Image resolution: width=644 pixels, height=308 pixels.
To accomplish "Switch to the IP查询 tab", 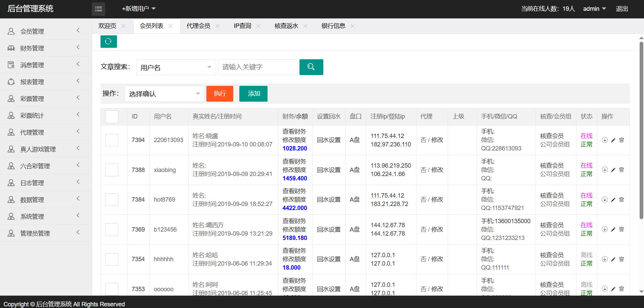I will click(242, 26).
